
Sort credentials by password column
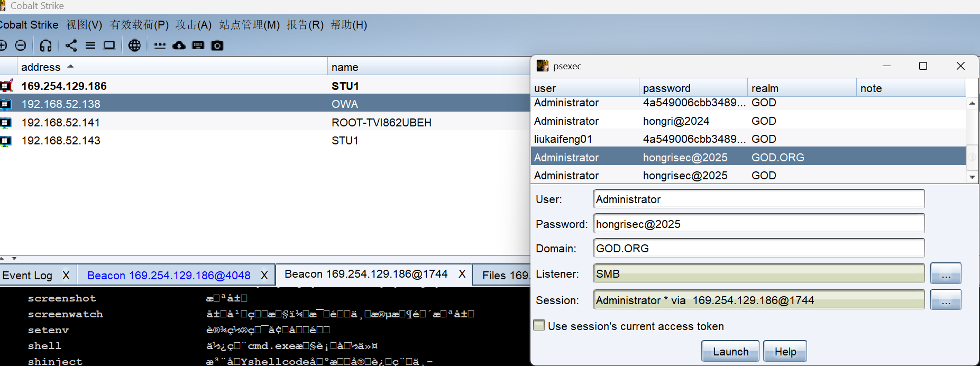coord(693,88)
